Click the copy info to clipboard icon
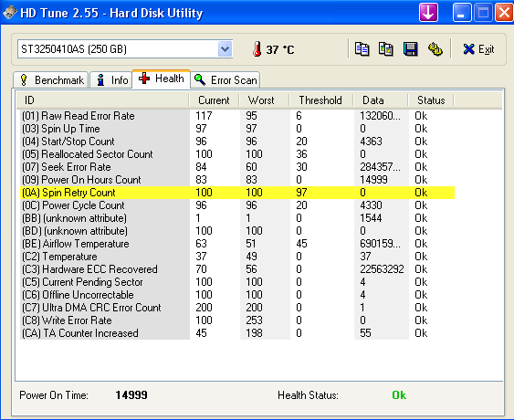The width and height of the screenshot is (514, 420). [362, 49]
